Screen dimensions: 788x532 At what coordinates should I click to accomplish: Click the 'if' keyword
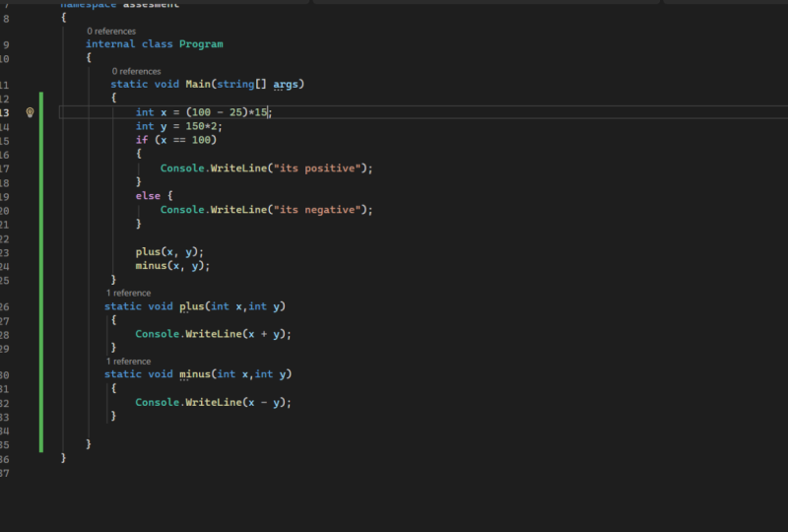click(142, 140)
